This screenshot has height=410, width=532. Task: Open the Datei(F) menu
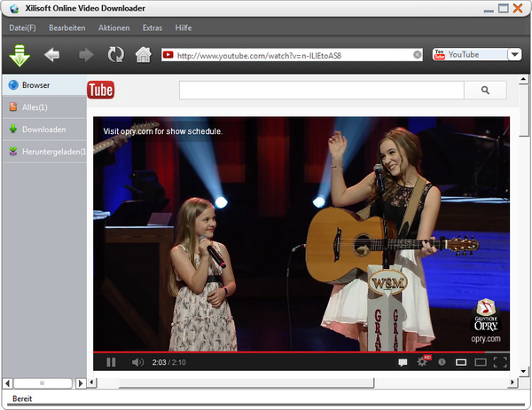click(22, 28)
